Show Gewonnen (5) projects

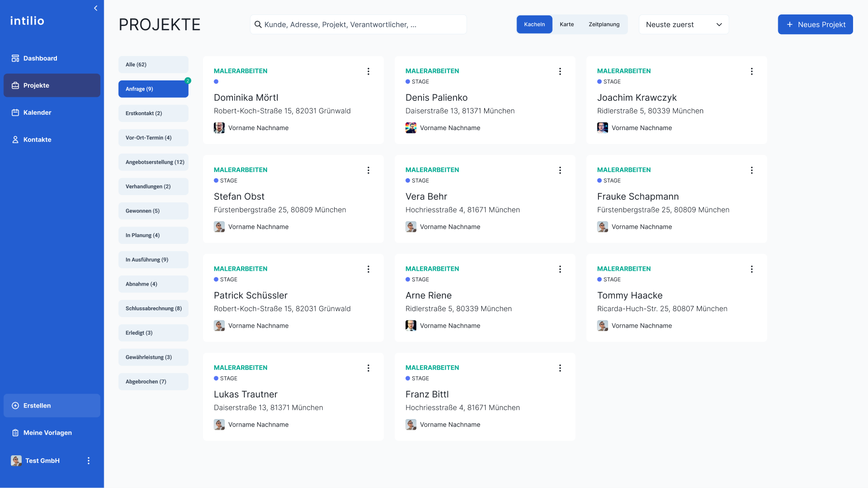coord(153,211)
